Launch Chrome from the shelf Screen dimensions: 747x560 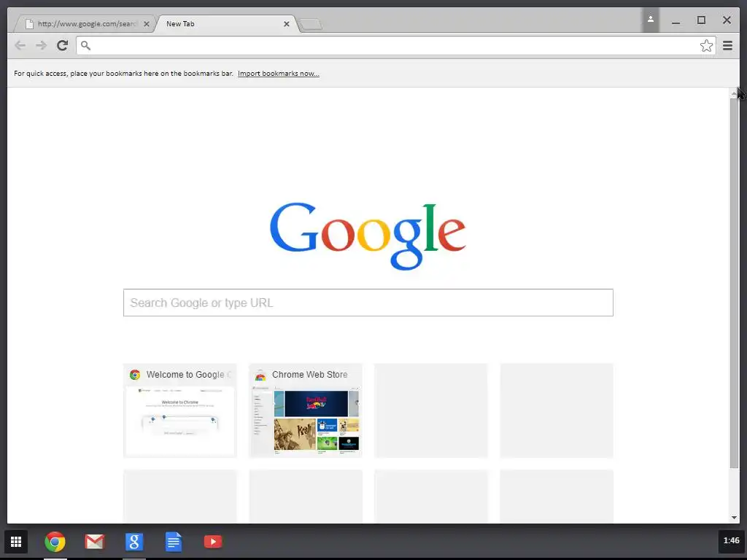(55, 542)
